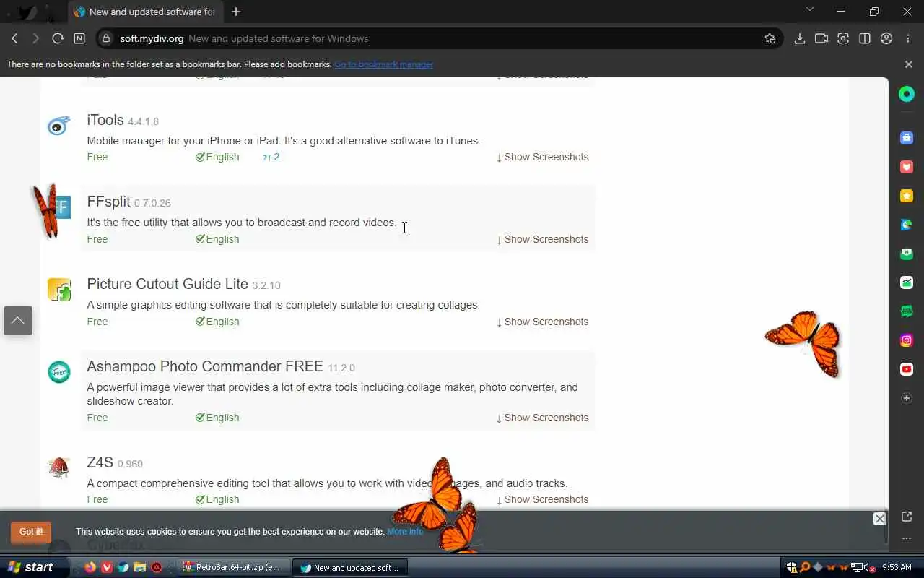Open the YouTube sidebar icon
The height and width of the screenshot is (578, 924).
click(907, 369)
